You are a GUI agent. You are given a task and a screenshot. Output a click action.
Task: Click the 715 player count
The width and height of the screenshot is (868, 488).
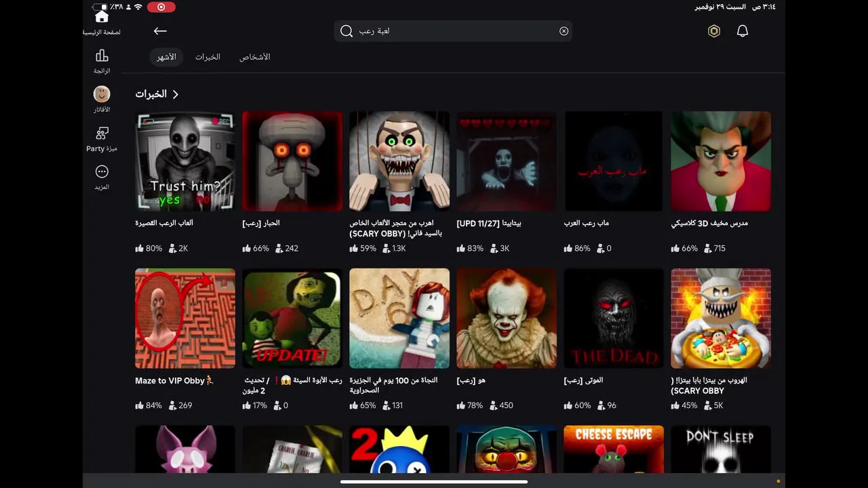pyautogui.click(x=715, y=248)
